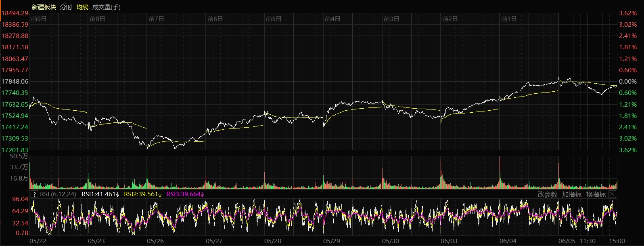
Task: Select the 前2日 day marker
Action: point(450,19)
